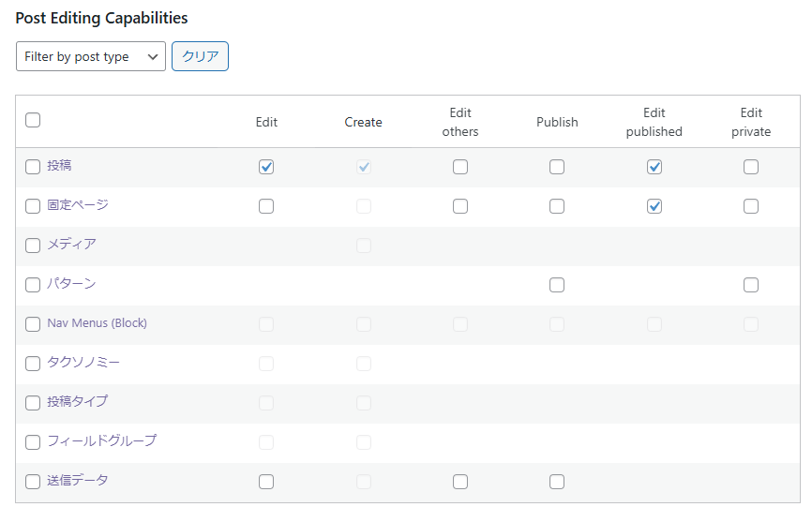Enable Edit others for 送信データ
This screenshot has height=522, width=812.
click(x=460, y=482)
